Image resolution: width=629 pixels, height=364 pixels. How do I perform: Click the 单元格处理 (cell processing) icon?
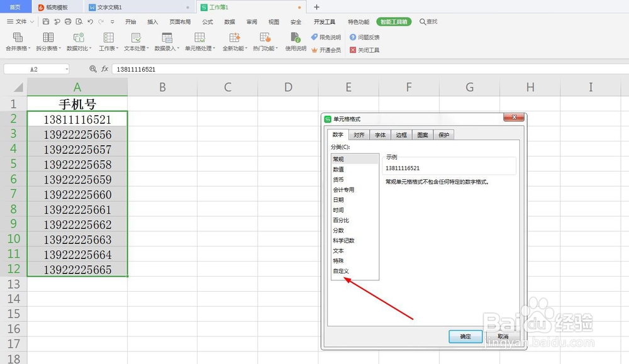pyautogui.click(x=200, y=37)
